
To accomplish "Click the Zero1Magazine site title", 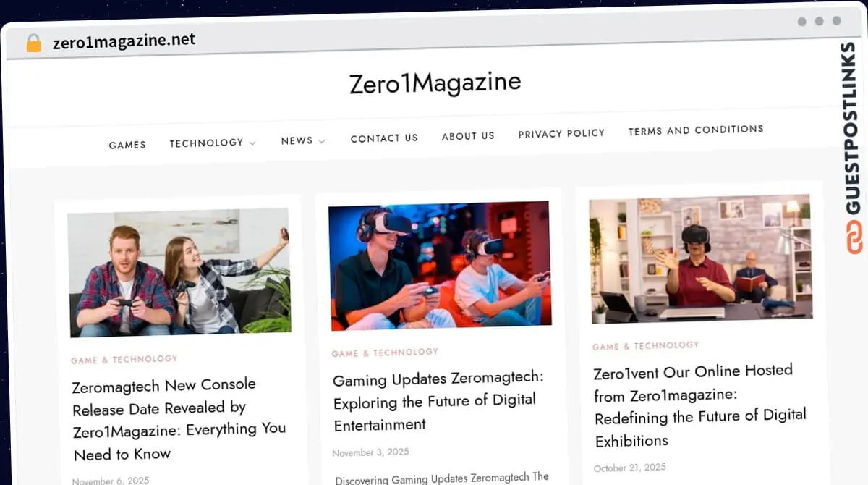I will 435,83.
